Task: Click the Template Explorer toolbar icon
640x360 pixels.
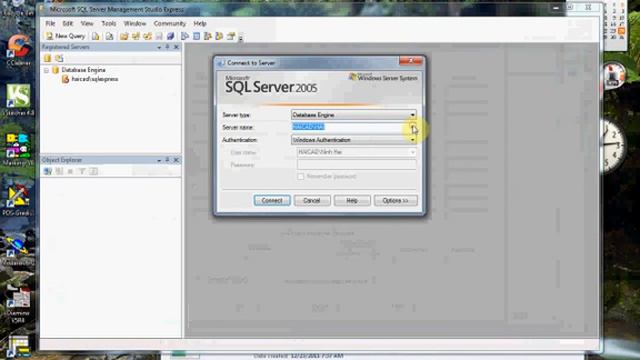Action: coord(219,36)
